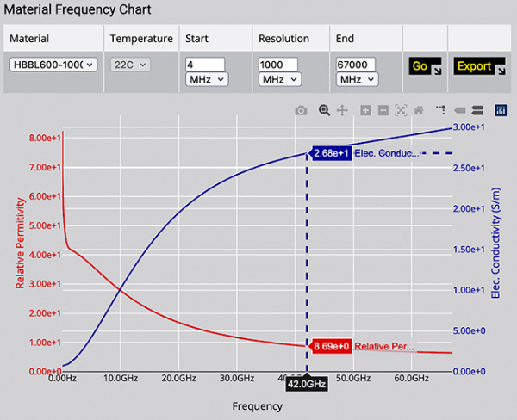Click the Autoscale icon
This screenshot has height=420, width=517.
point(401,110)
